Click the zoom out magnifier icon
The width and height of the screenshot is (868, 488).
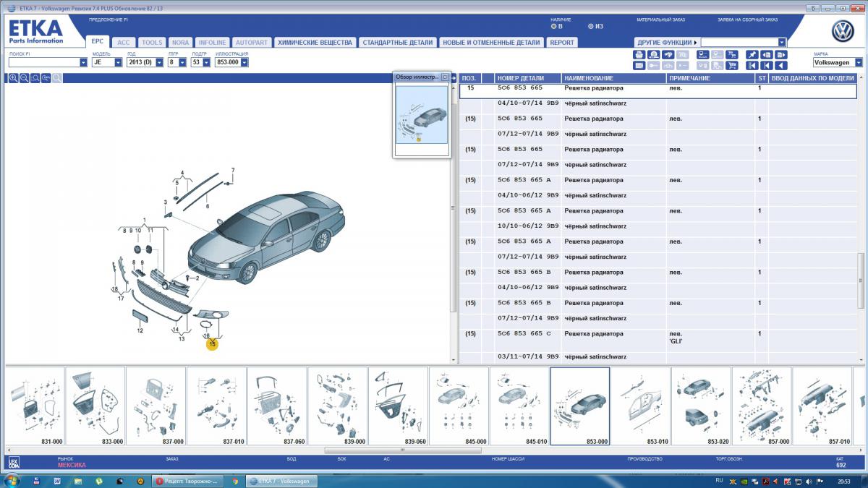point(24,77)
